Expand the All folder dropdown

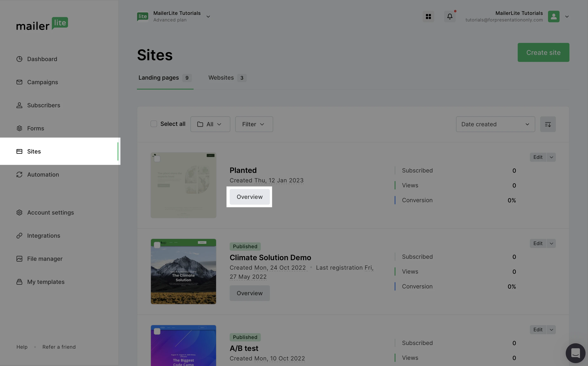coord(210,124)
